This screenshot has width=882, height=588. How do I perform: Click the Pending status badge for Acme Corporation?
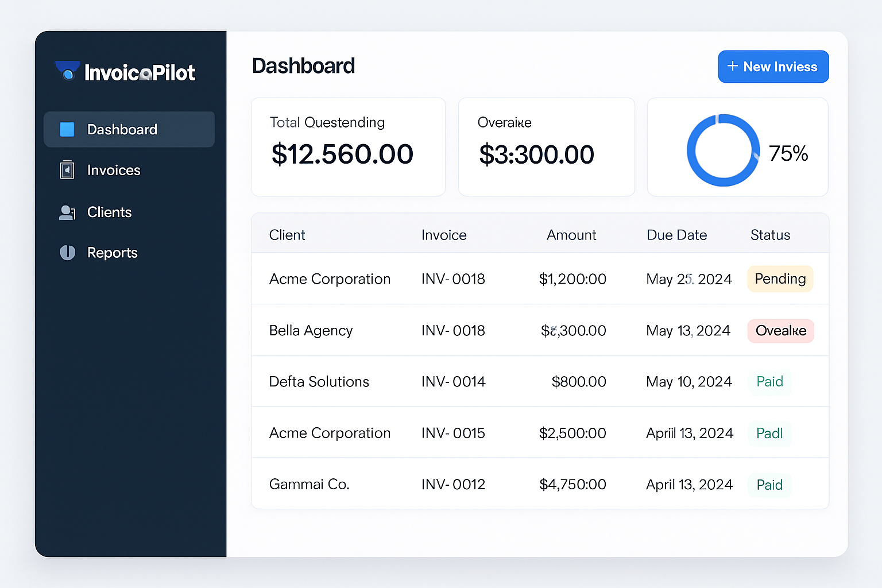tap(780, 278)
